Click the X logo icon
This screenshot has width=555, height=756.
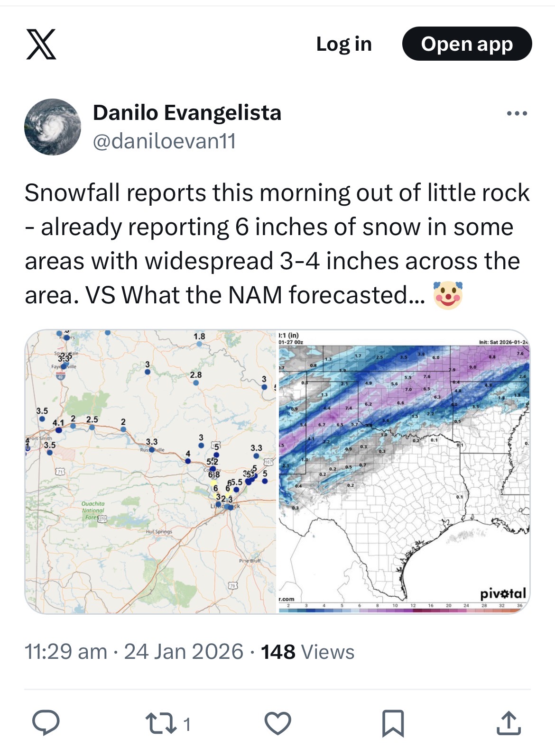[41, 44]
